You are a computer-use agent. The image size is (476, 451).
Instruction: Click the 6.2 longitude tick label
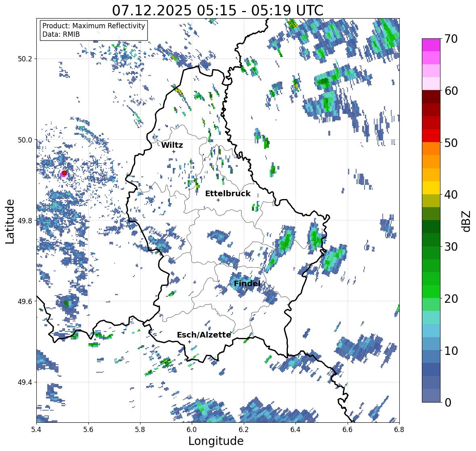click(244, 430)
